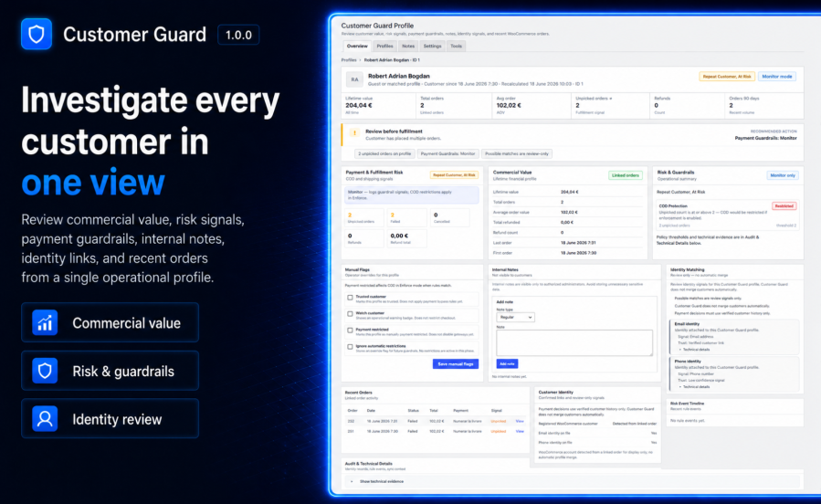
Task: Open the Note type dropdown set to Regular
Action: [515, 317]
